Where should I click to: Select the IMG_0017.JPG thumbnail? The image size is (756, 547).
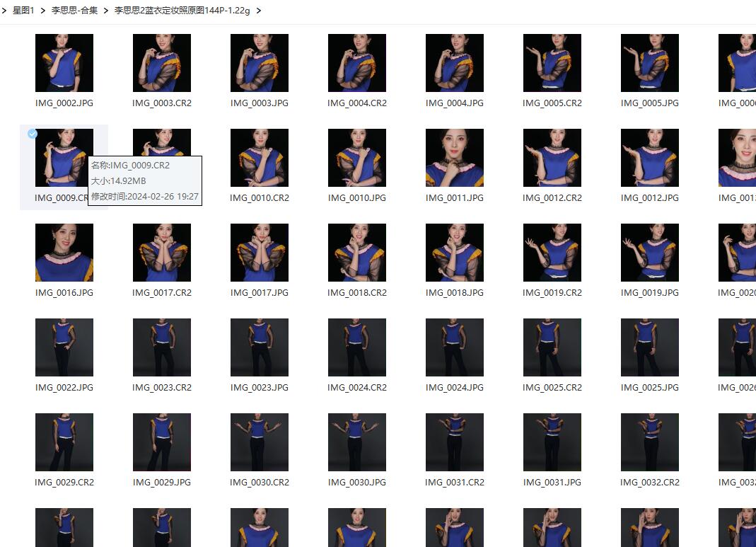click(260, 253)
